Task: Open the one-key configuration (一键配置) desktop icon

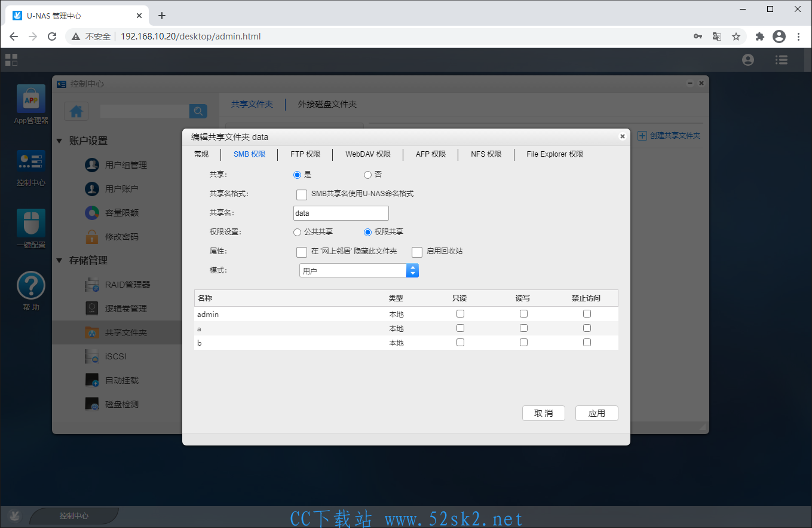Action: point(31,222)
